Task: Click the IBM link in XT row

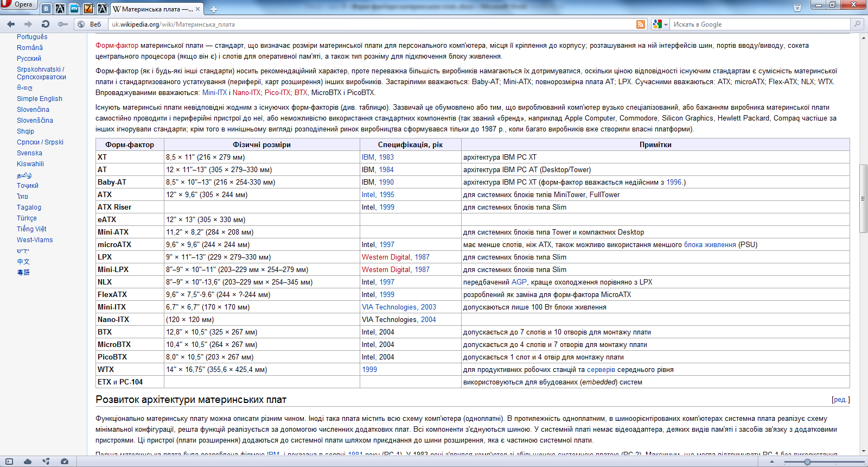Action: tap(368, 157)
